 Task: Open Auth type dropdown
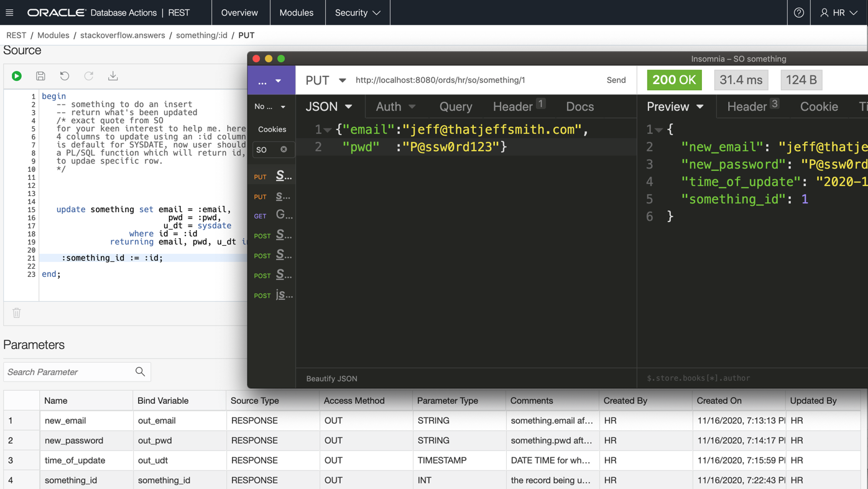[x=395, y=106]
